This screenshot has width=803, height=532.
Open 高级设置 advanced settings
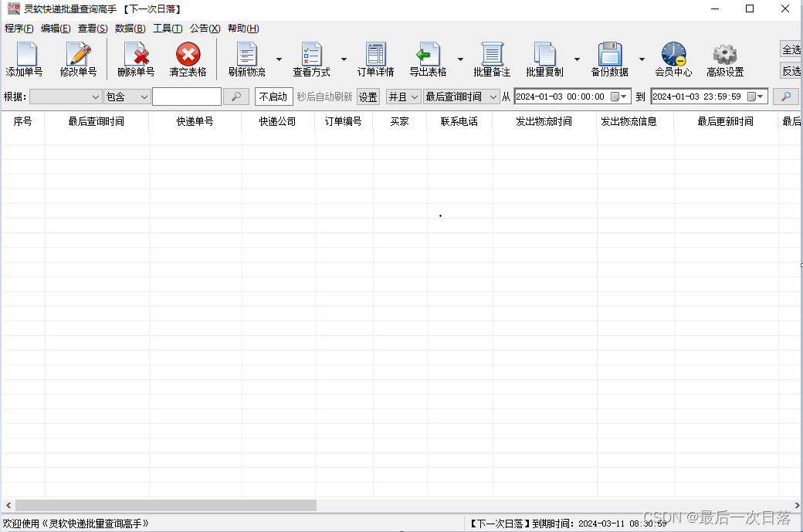pos(725,59)
